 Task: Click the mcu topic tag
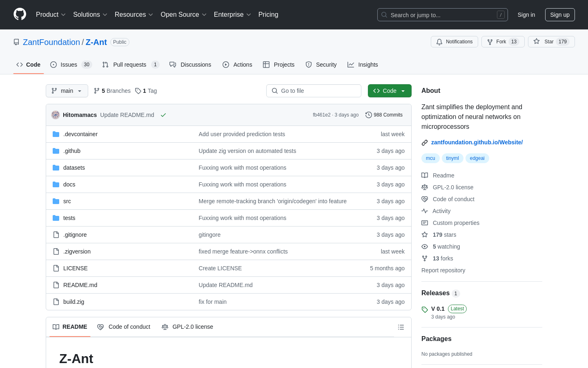click(x=430, y=158)
